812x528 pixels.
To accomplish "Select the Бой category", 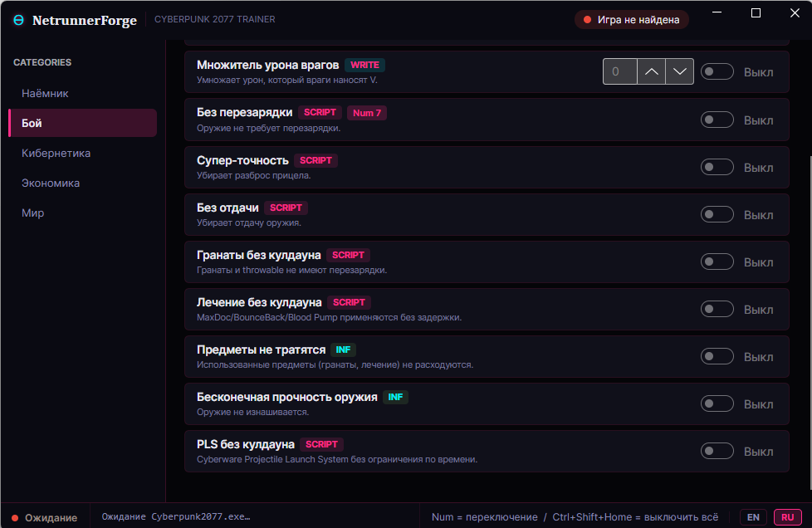I will pyautogui.click(x=83, y=123).
